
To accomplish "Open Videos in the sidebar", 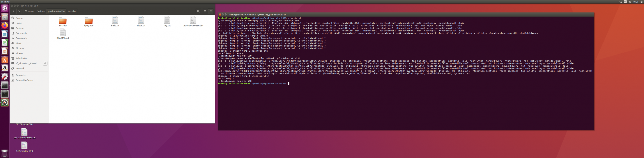I will [29, 53].
